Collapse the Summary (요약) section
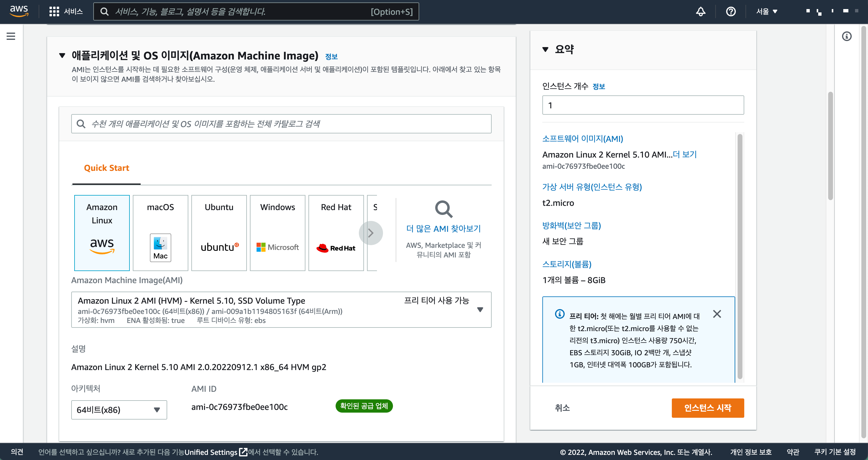This screenshot has height=460, width=868. point(545,50)
